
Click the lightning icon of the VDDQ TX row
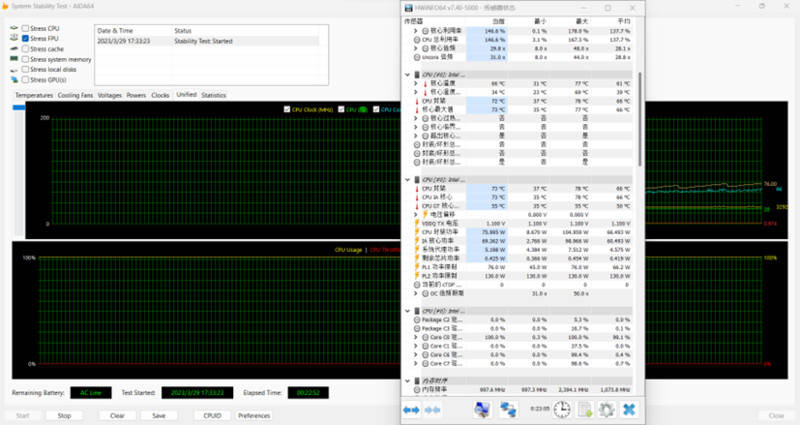(x=417, y=223)
